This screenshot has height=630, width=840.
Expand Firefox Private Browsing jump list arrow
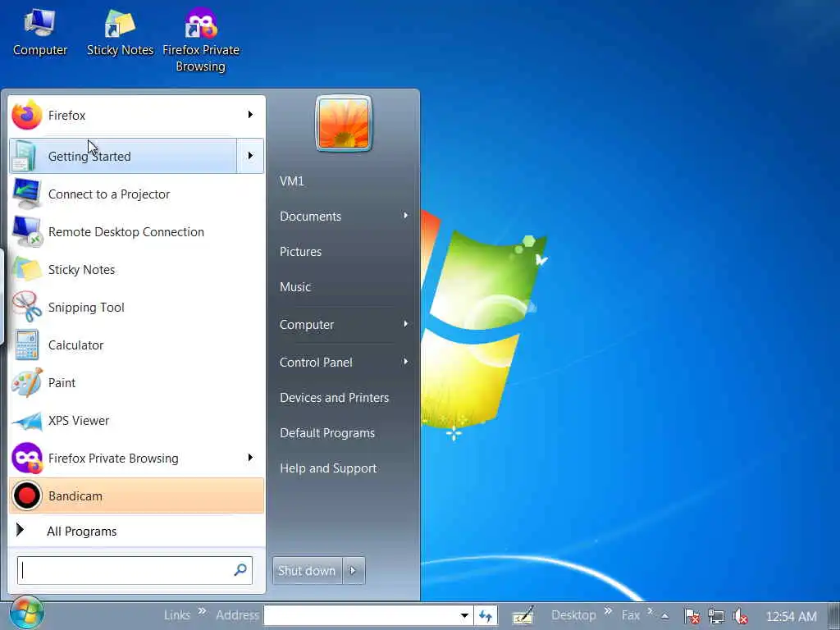(250, 458)
